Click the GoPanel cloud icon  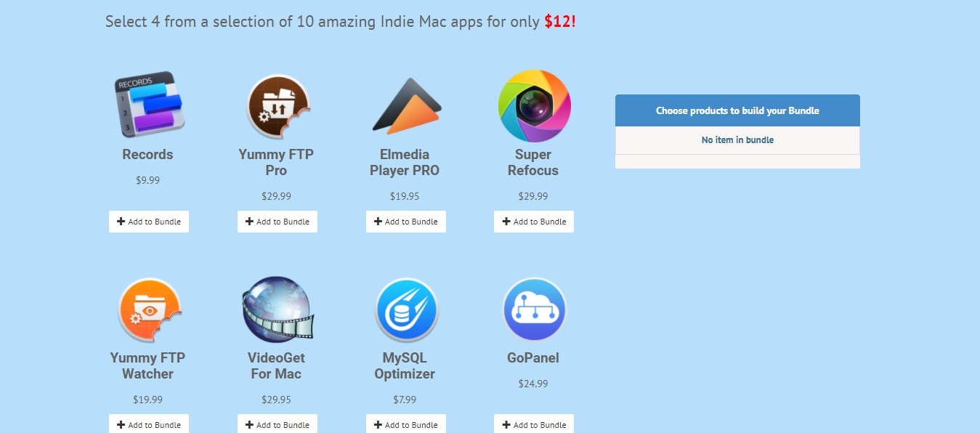click(x=534, y=309)
